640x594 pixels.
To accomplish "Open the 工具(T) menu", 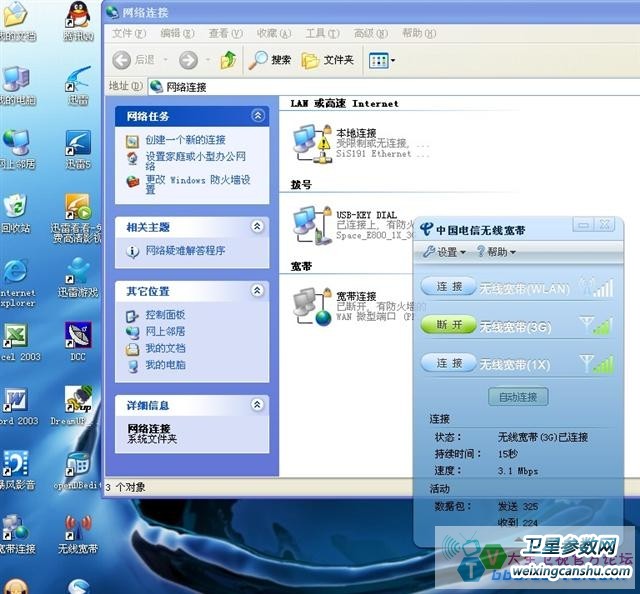I will [322, 33].
